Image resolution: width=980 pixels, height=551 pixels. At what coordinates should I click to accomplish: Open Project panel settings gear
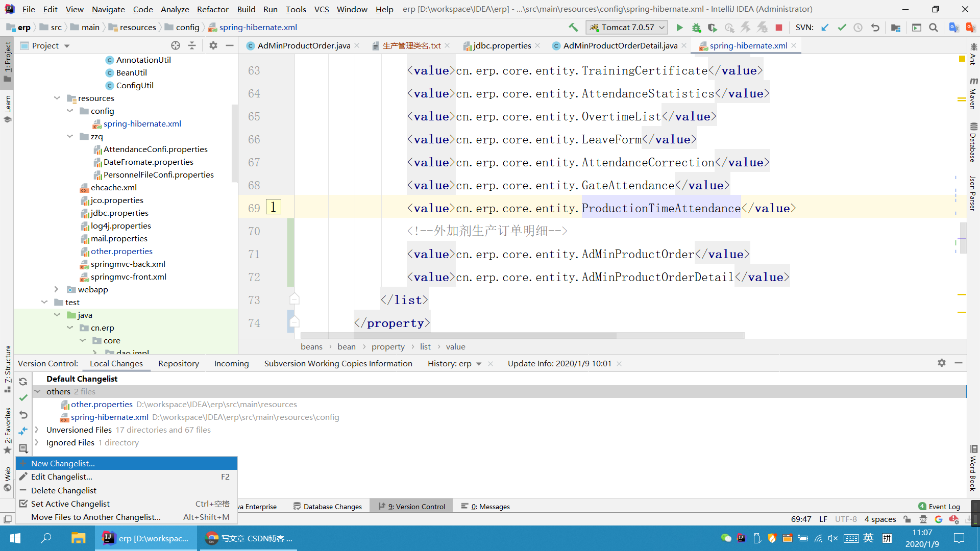[213, 45]
